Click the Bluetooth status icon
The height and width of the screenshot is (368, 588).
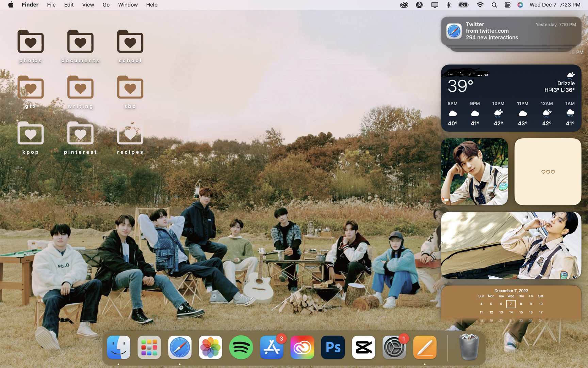(448, 5)
